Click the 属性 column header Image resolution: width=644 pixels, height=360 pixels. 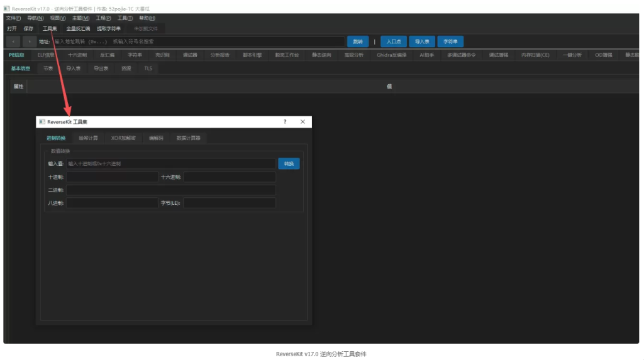point(18,87)
